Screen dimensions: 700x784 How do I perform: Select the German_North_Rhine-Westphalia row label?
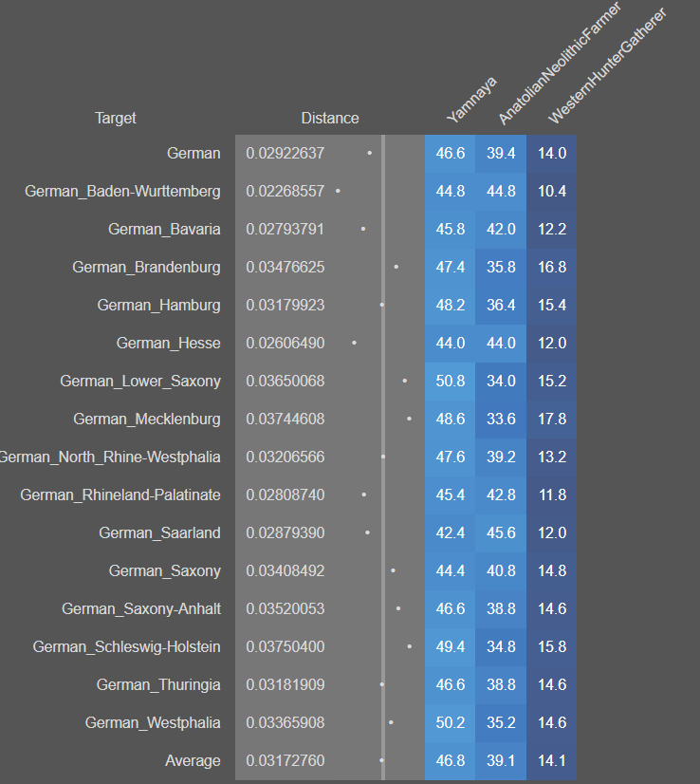110,457
